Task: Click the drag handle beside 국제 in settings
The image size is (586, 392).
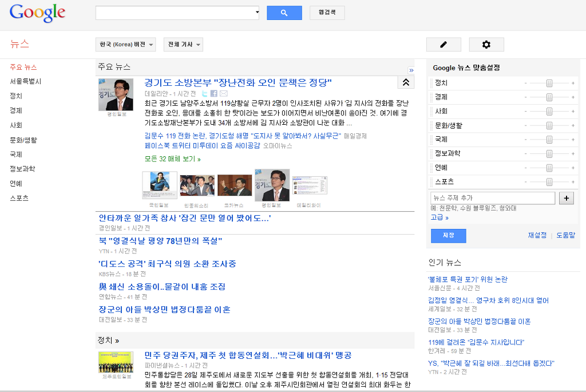Action: coord(431,140)
